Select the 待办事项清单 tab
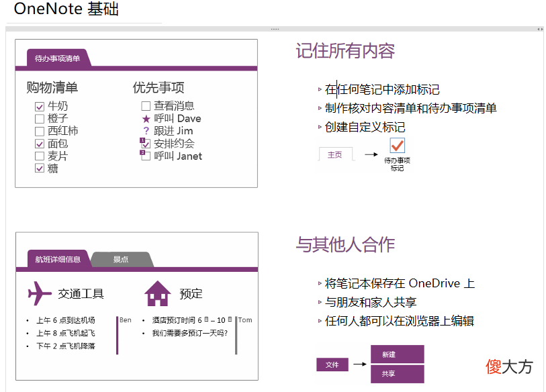546x392 pixels. [58, 58]
